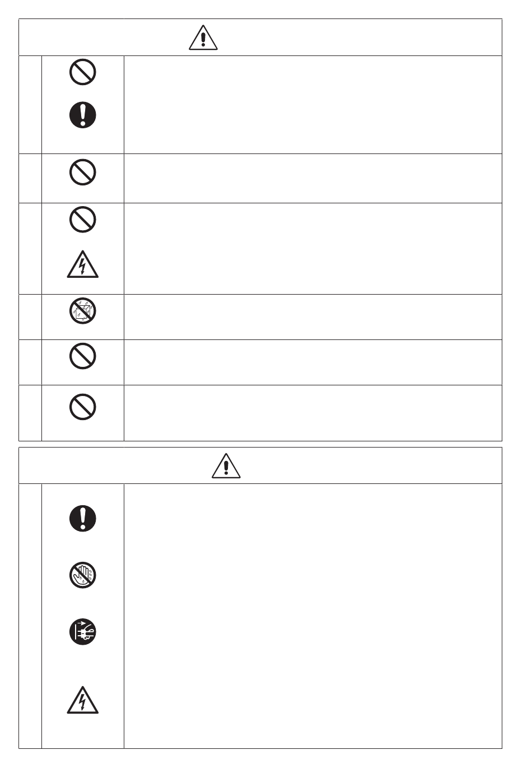Click the blank cell right of the upper shock triangle
The image size is (532, 764).
[x=312, y=249]
